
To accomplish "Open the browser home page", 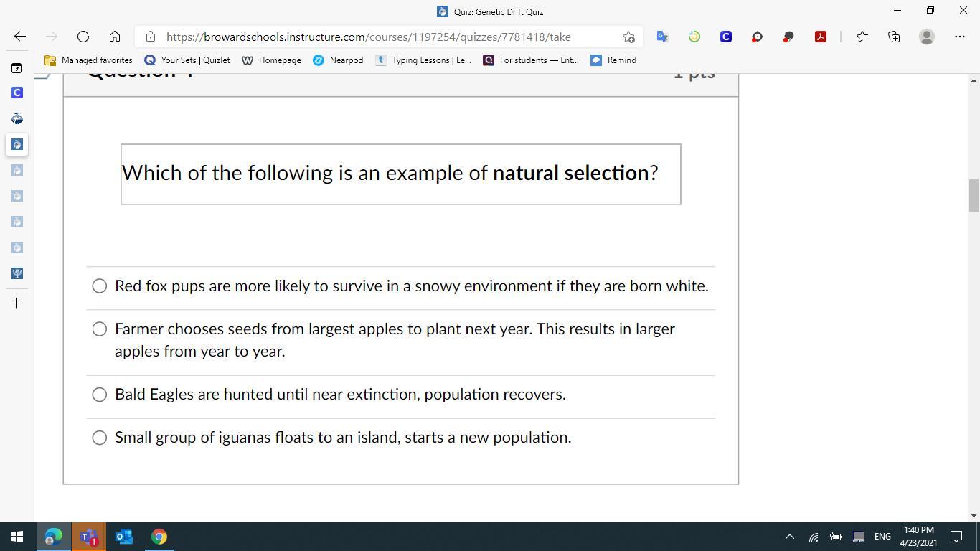I will [115, 37].
